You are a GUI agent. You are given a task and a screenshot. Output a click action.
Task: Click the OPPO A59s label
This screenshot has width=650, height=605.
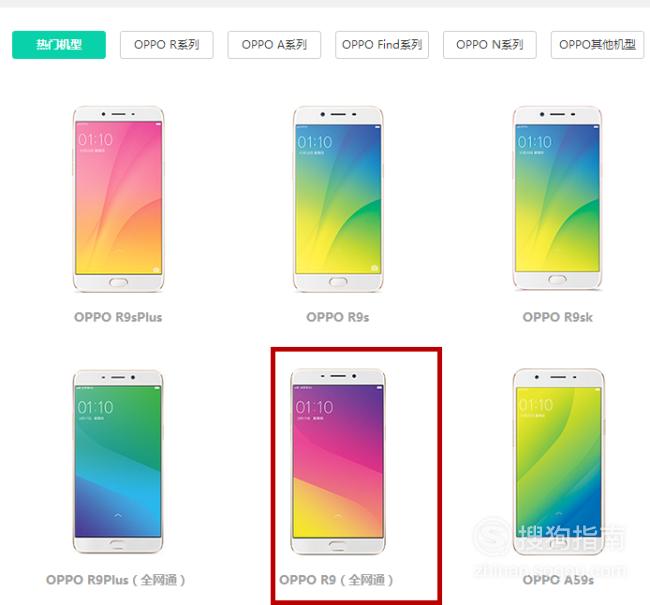[x=558, y=580]
